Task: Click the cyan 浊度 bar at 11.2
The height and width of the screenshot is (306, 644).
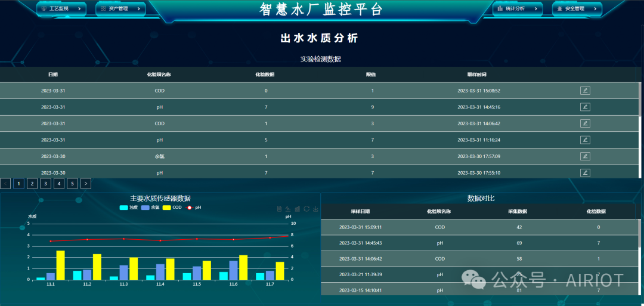Action: coord(77,275)
